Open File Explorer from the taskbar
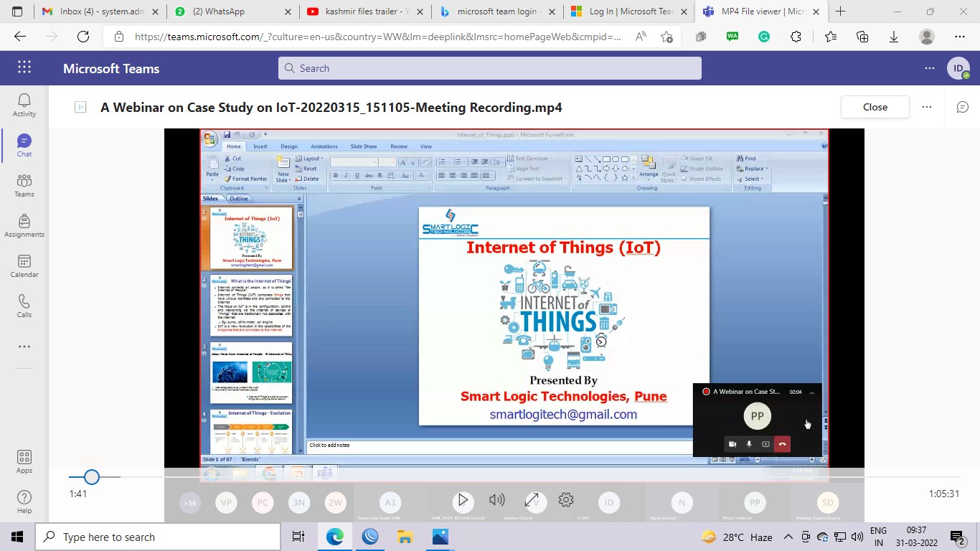The image size is (980, 551). coord(405,537)
